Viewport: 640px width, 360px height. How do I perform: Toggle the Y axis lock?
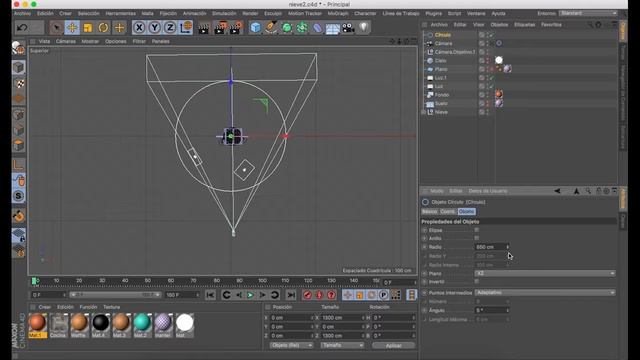[154, 28]
